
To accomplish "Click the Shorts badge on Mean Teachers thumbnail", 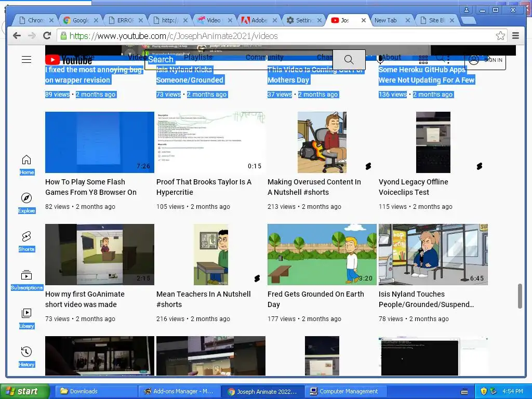I will [257, 278].
